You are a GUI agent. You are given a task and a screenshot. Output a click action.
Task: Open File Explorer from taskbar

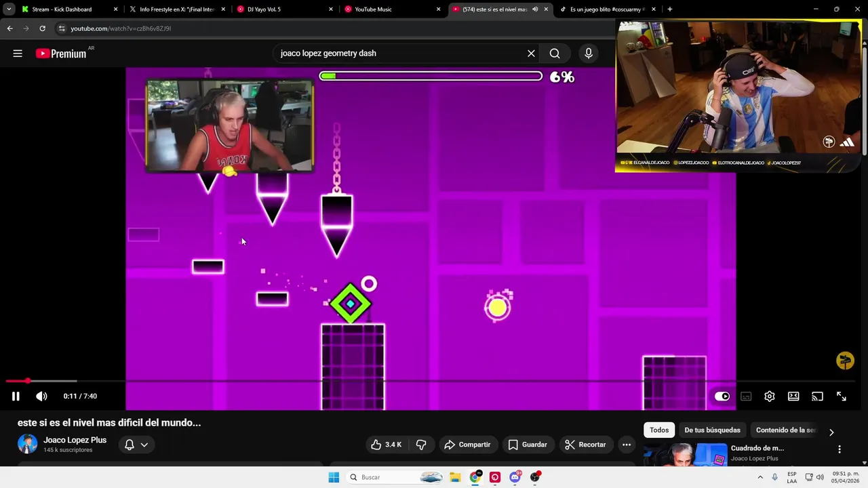coord(455,477)
